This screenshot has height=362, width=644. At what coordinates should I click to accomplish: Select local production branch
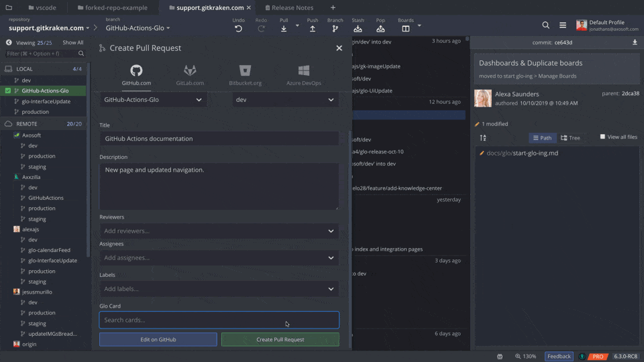[x=35, y=112]
